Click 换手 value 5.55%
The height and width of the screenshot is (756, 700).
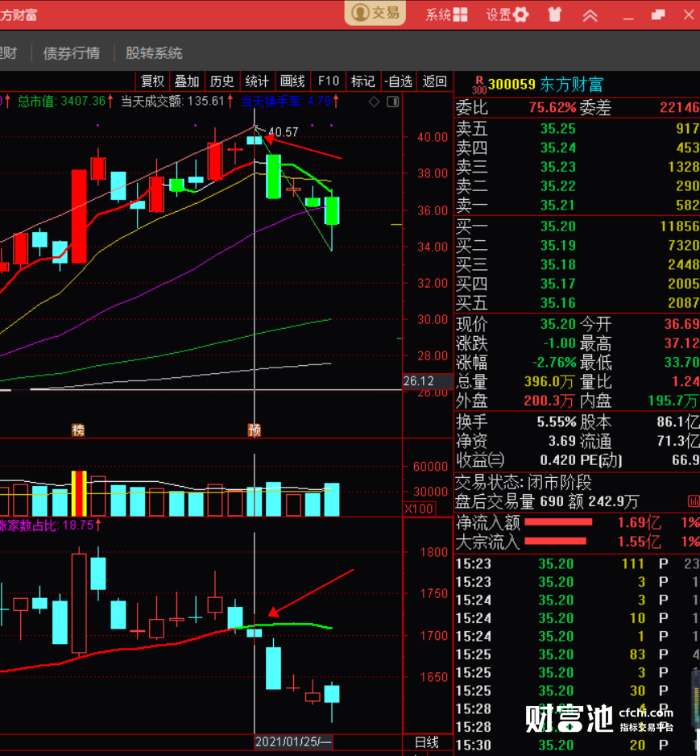coord(557,422)
